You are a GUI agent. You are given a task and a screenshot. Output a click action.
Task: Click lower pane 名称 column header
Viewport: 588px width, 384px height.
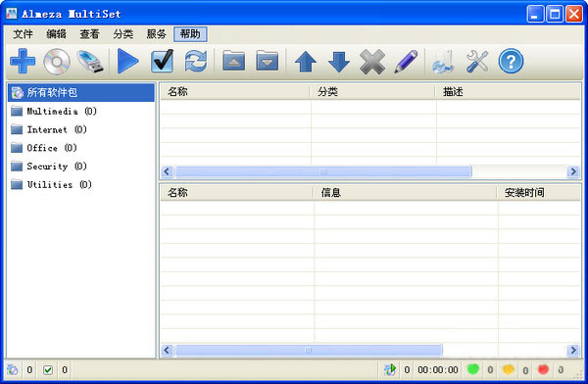pos(236,193)
